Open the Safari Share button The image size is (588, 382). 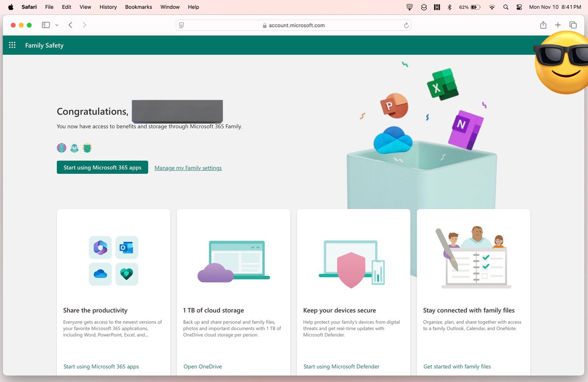pos(543,25)
